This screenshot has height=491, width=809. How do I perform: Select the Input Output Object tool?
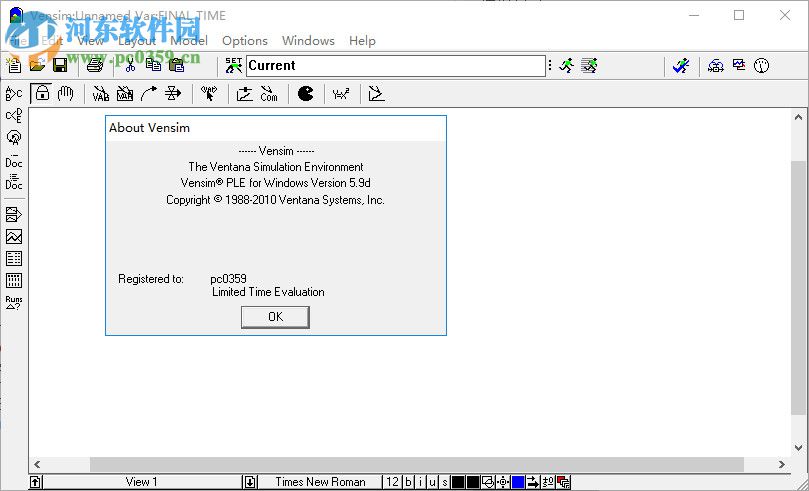[245, 94]
